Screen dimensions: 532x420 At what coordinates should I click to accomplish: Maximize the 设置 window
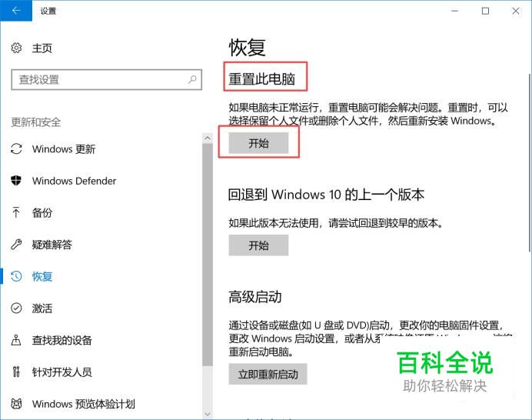[x=485, y=11]
